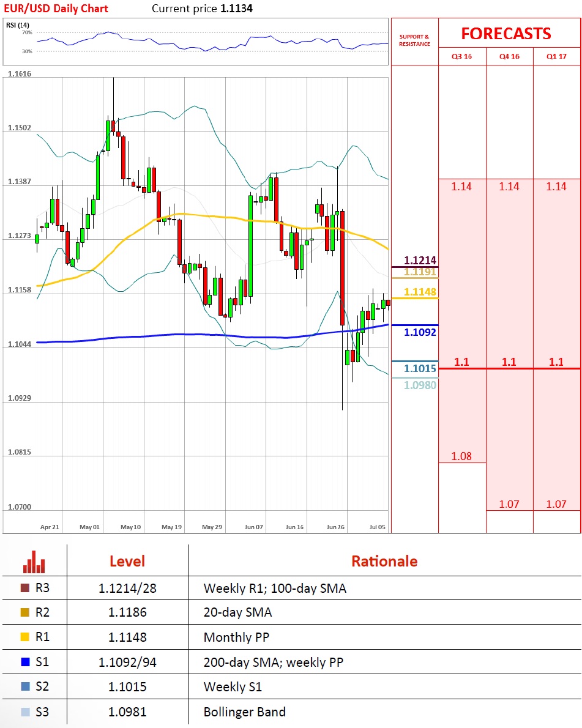The image size is (582, 728).
Task: Click the R1 yellow color swatch
Action: coord(25,637)
